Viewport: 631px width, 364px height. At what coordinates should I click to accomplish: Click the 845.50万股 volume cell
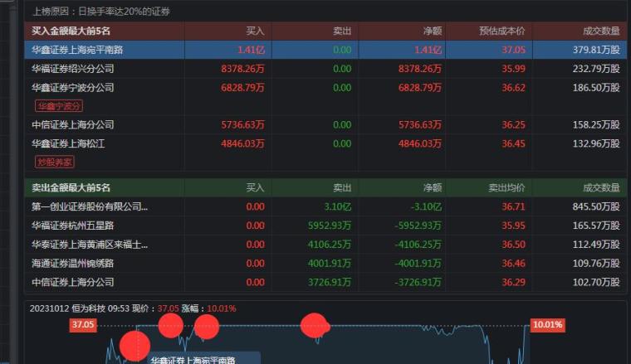pyautogui.click(x=596, y=206)
